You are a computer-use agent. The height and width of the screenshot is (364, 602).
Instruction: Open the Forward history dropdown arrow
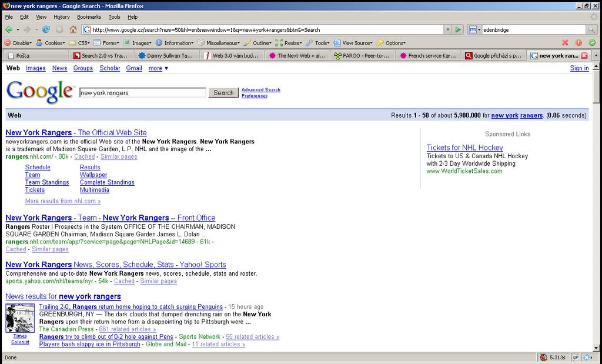tap(36, 29)
